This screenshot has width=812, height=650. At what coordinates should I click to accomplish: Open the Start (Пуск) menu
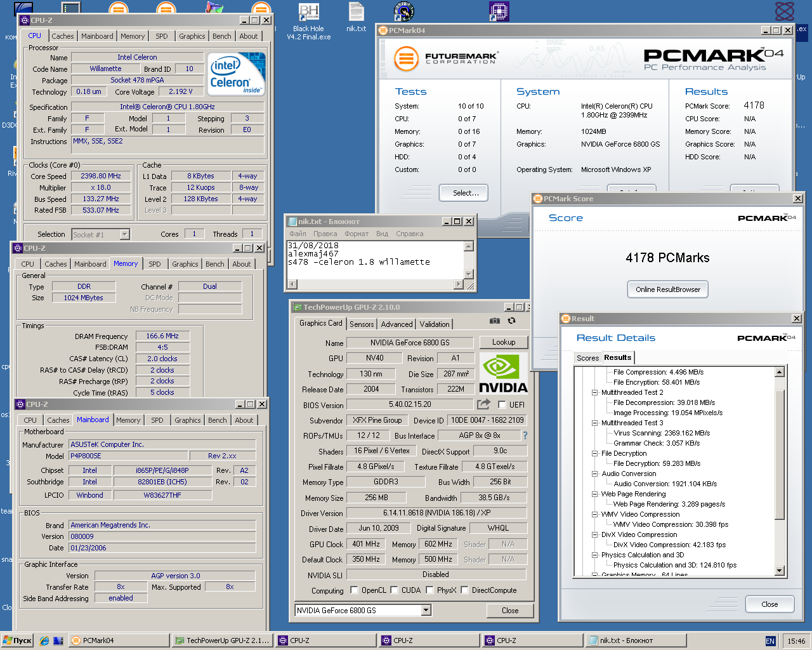point(17,640)
